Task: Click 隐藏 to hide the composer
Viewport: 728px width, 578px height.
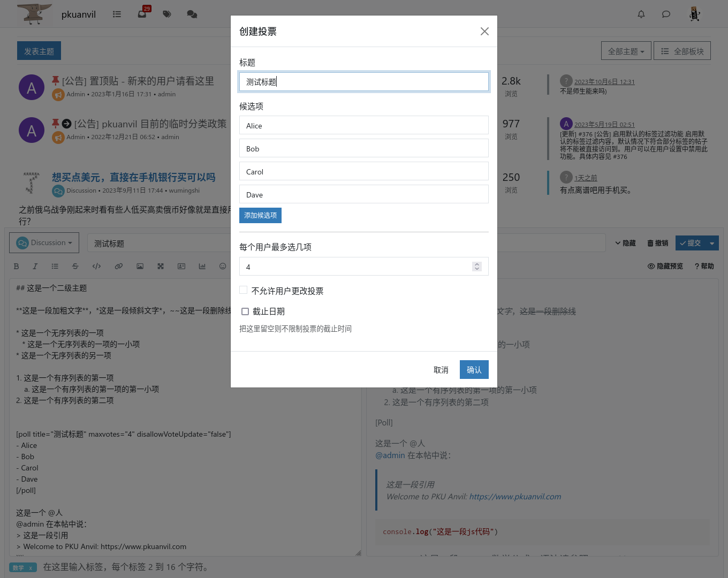Action: tap(625, 243)
